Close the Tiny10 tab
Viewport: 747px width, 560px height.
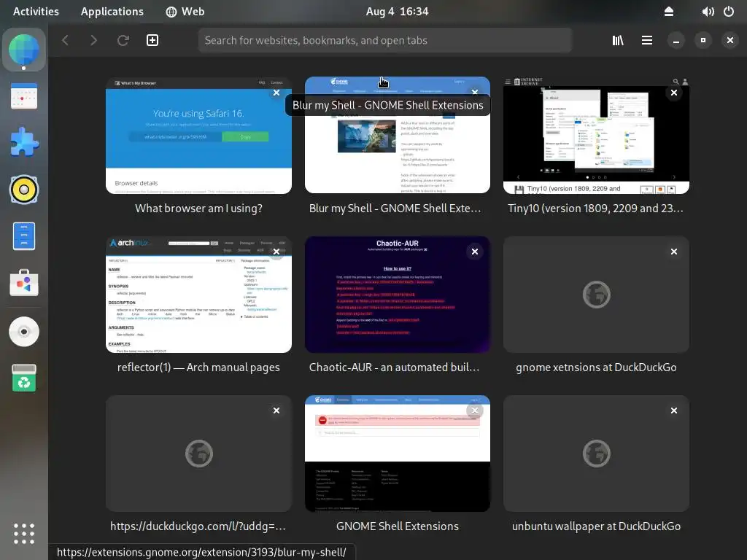pos(673,93)
